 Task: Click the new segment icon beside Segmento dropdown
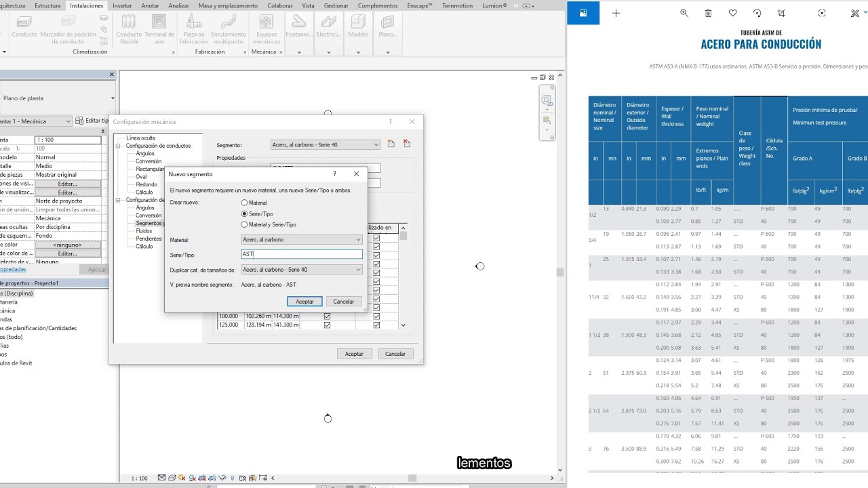point(391,144)
